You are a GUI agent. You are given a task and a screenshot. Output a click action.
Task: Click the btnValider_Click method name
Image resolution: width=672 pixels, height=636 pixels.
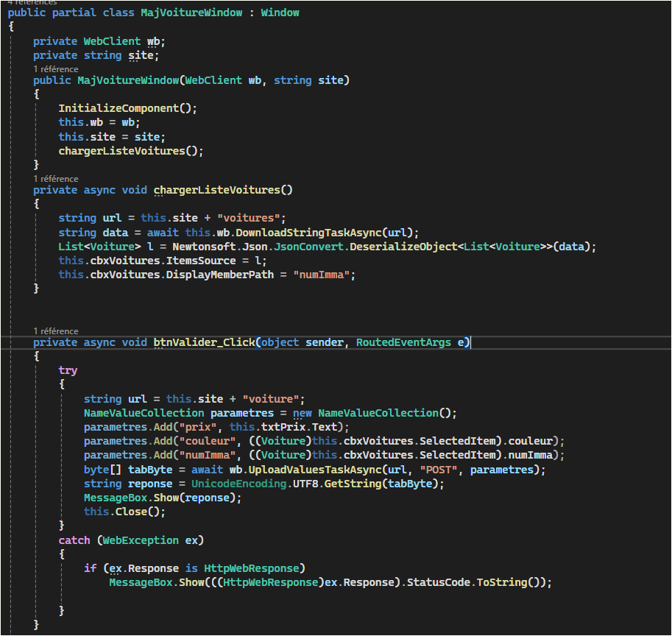(203, 342)
